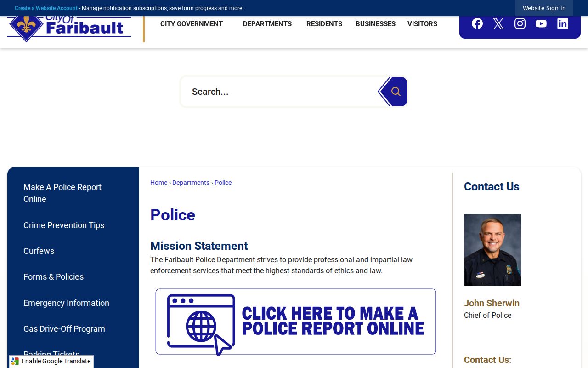
Task: Open the X (Twitter) social icon
Action: tap(498, 23)
